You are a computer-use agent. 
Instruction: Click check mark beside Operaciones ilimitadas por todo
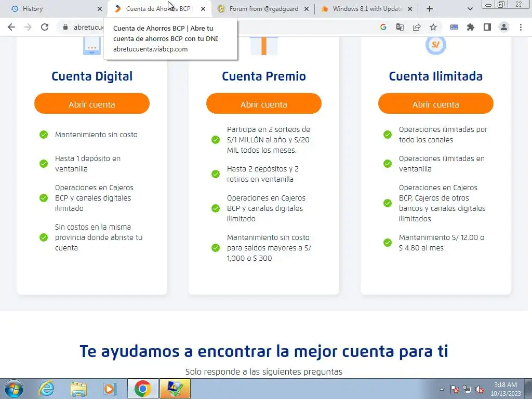pyautogui.click(x=388, y=135)
